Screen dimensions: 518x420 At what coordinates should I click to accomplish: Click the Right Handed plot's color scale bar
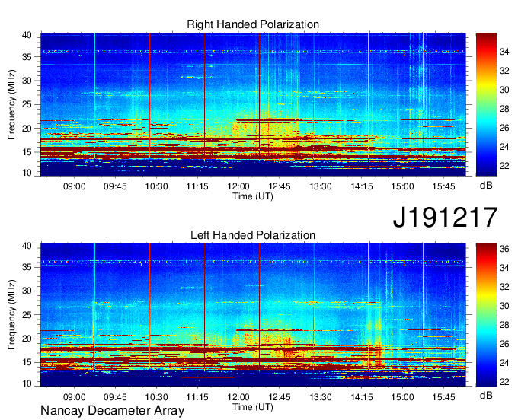[x=486, y=104]
